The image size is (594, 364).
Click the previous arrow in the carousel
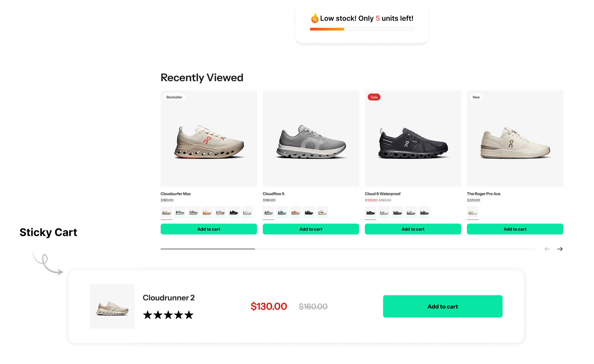tap(547, 249)
